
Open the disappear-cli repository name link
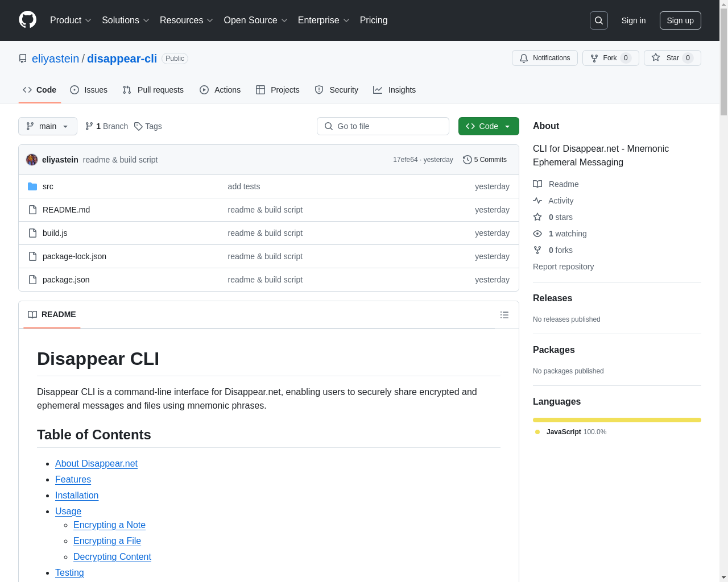click(x=122, y=59)
